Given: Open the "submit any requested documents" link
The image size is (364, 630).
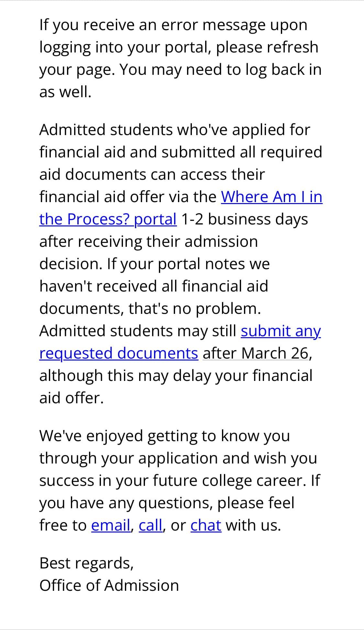Looking at the screenshot, I should 281,331.
